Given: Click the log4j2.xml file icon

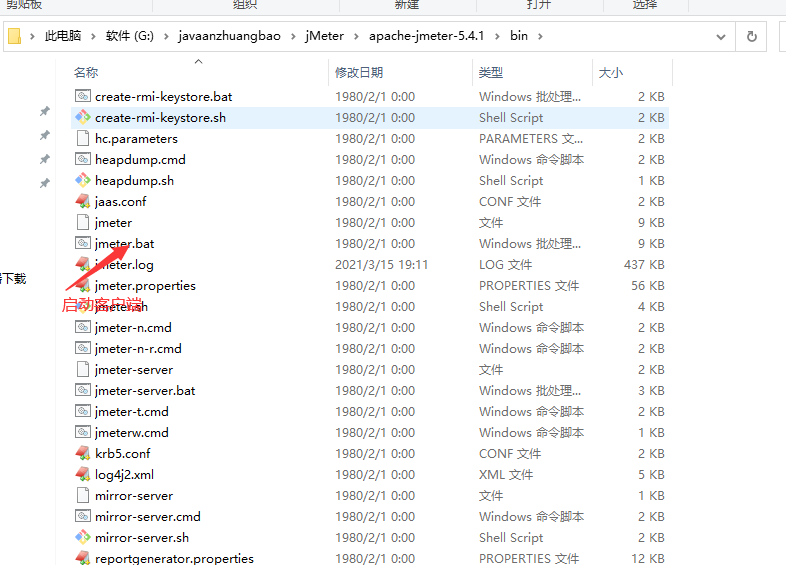Looking at the screenshot, I should [x=83, y=475].
